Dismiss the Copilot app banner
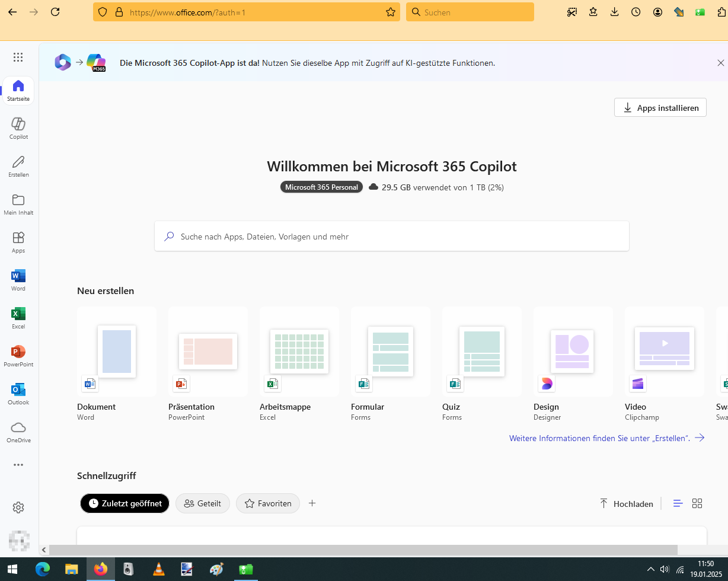 click(x=721, y=63)
